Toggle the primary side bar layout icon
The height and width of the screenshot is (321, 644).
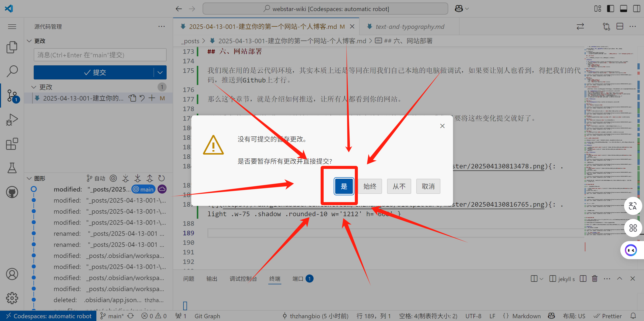(x=610, y=9)
